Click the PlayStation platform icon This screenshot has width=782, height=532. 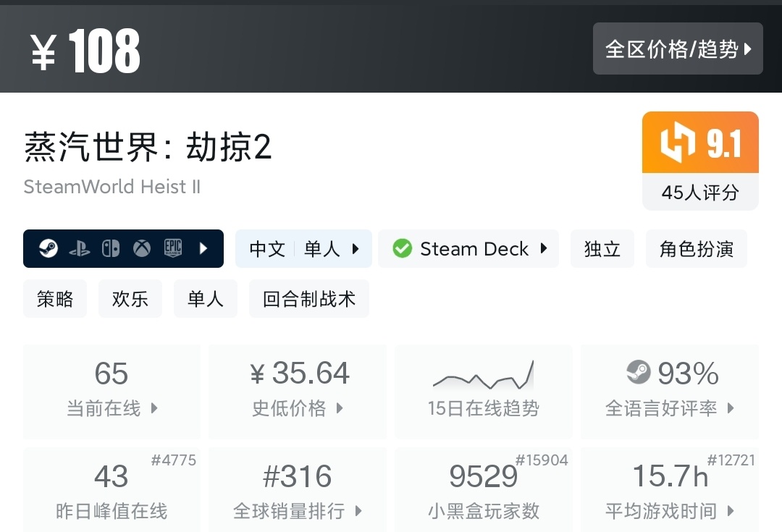pos(80,249)
